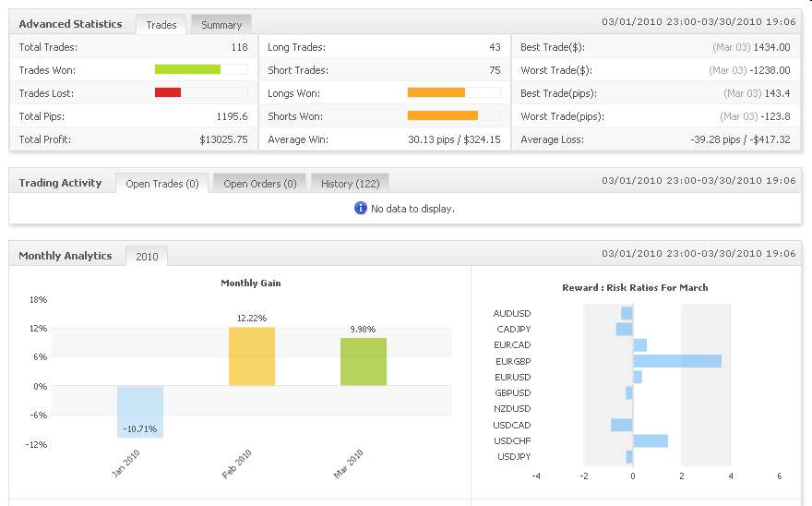Click the Best Trade($) value 1434.00

(x=770, y=46)
